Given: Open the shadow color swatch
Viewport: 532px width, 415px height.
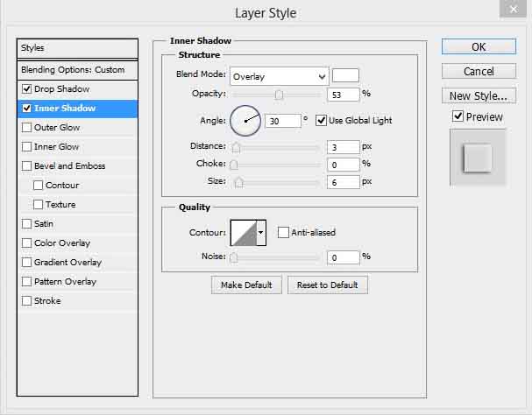Looking at the screenshot, I should click(345, 75).
